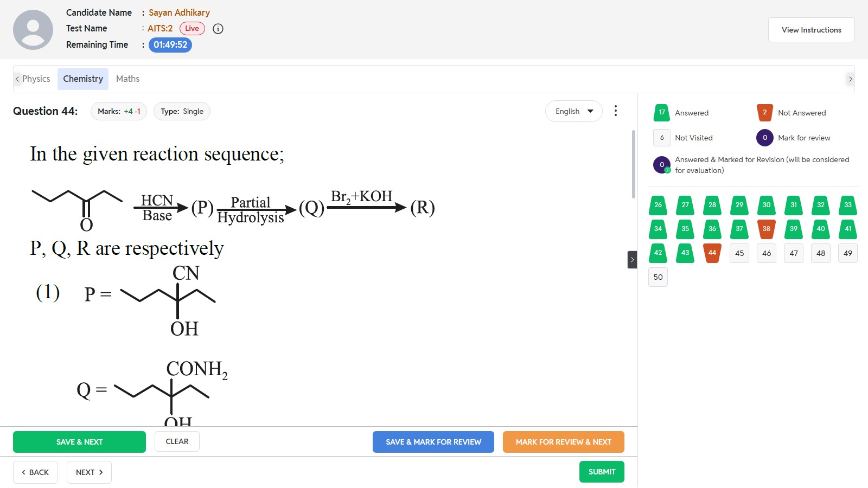The height and width of the screenshot is (488, 868).
Task: Jump to question 30
Action: [767, 205]
